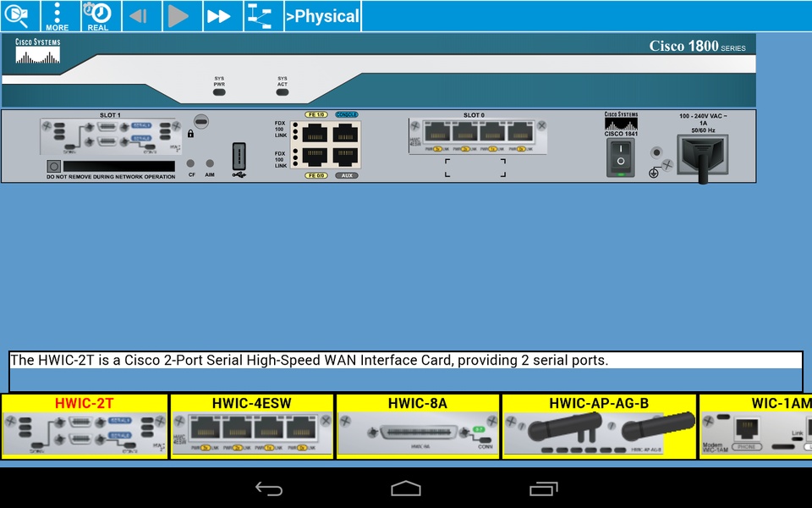Screen dimensions: 812x508
Task: Pick the HWIC-AP-AG-B wireless module
Action: (x=599, y=427)
